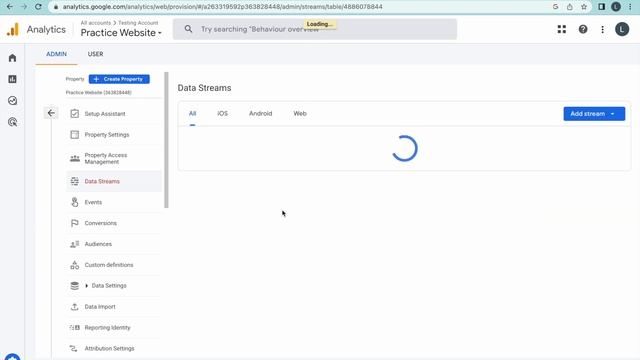This screenshot has height=360, width=640.
Task: Click the search magnifier icon
Action: tap(188, 29)
